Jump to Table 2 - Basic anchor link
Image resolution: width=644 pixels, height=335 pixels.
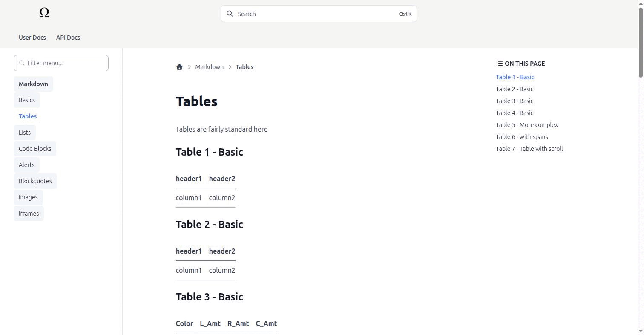(x=515, y=89)
